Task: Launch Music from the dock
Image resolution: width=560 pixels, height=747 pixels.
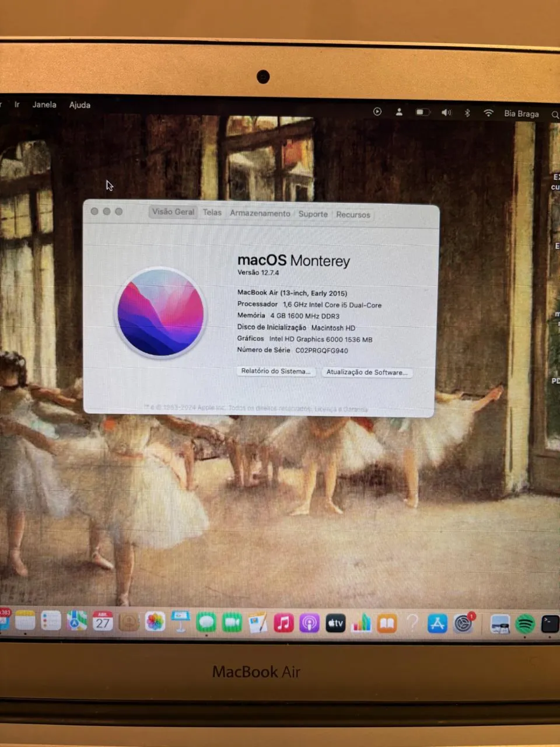Action: tap(283, 623)
